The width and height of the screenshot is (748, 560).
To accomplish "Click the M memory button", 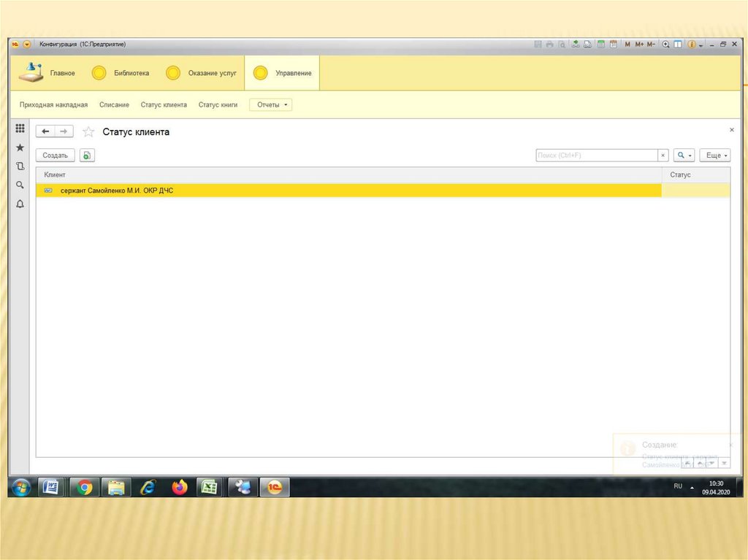I will pos(627,45).
